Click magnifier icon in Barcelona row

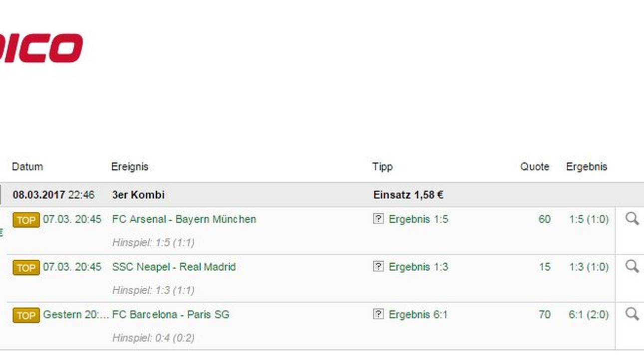coord(632,314)
